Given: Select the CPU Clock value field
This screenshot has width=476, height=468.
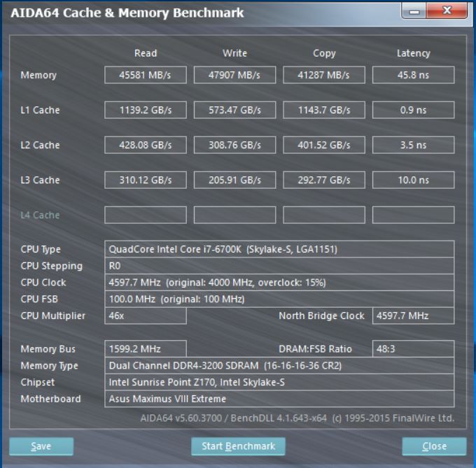Looking at the screenshot, I should [x=279, y=283].
